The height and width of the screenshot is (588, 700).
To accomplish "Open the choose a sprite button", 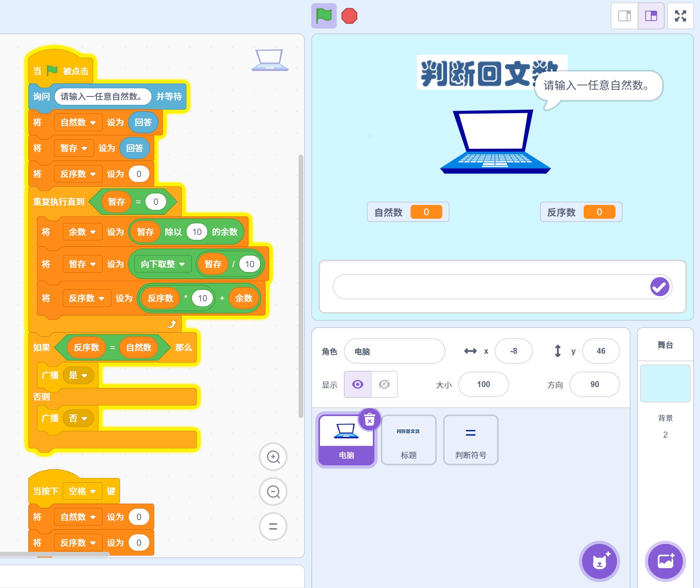I will 599,561.
